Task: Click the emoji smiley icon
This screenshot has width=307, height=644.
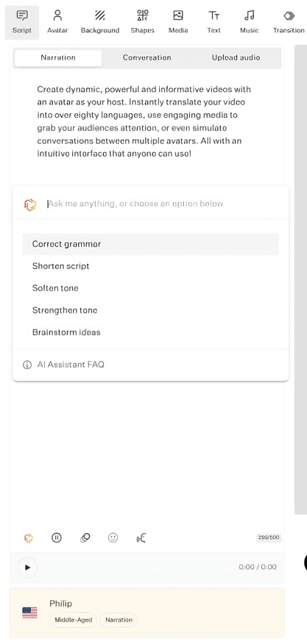Action: pyautogui.click(x=113, y=538)
